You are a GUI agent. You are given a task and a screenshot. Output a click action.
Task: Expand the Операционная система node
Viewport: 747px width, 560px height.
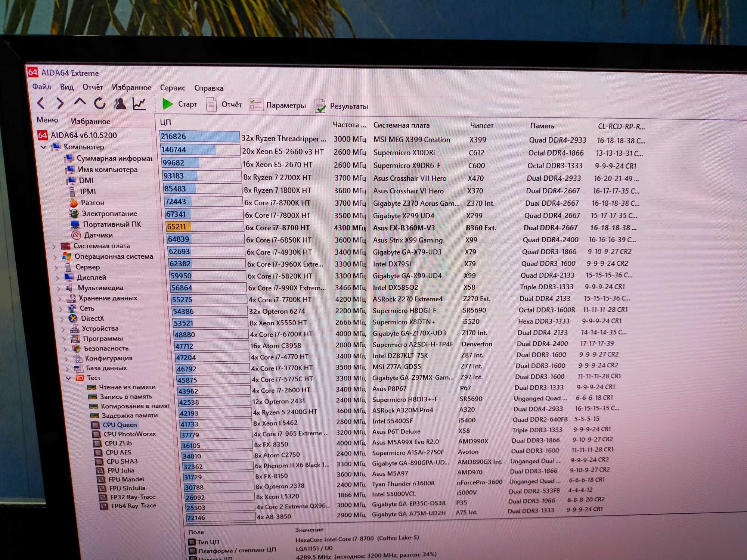tap(55, 257)
